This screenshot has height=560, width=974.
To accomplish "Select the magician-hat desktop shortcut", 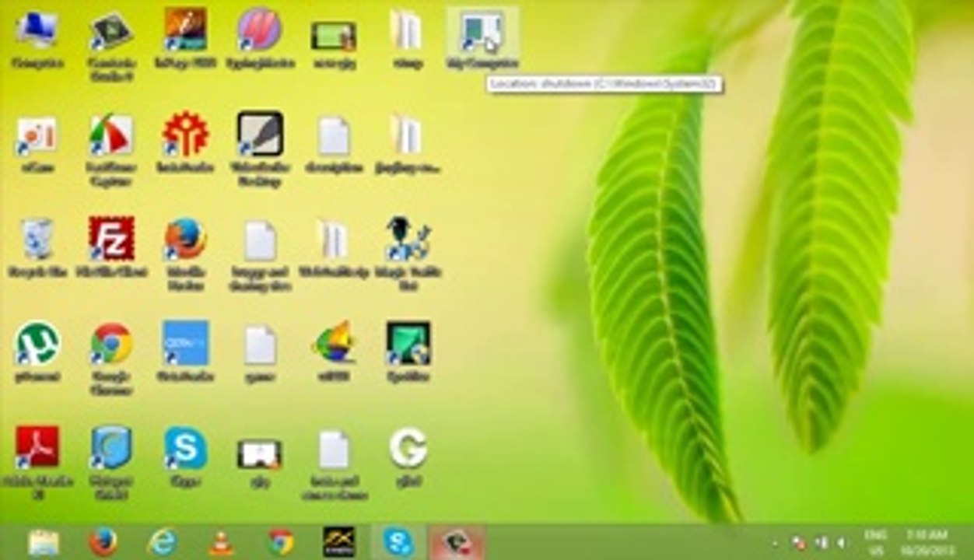I will [408, 239].
